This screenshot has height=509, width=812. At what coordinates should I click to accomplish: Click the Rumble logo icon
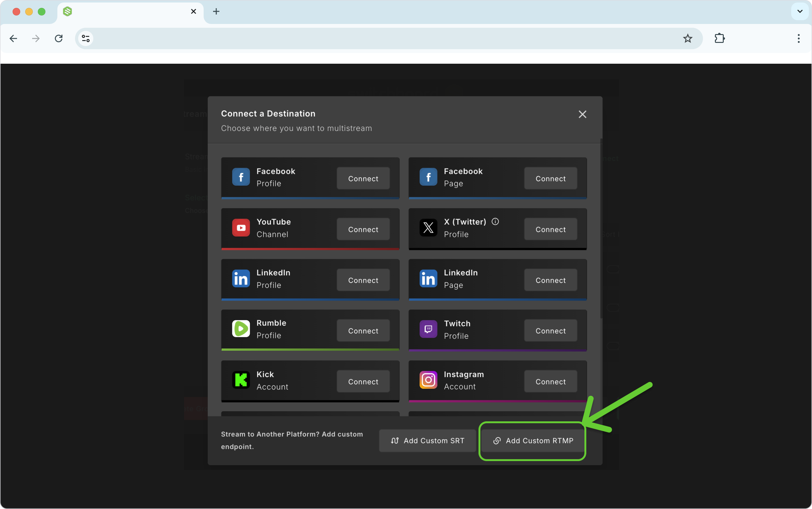tap(241, 329)
